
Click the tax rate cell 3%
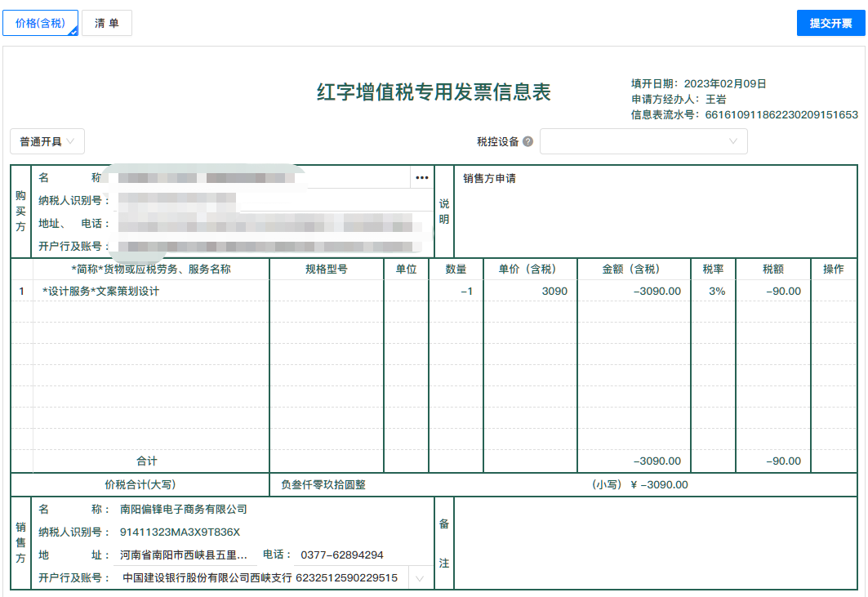point(713,292)
